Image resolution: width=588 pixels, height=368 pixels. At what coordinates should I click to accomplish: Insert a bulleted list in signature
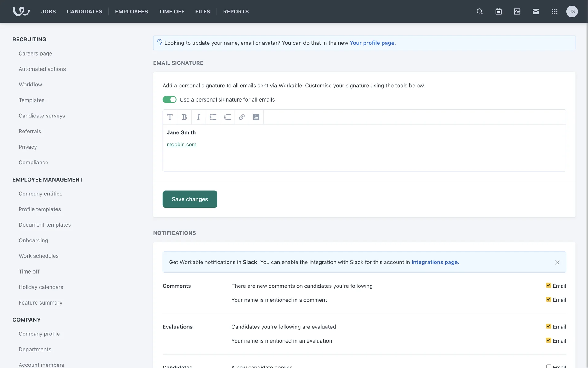click(213, 117)
